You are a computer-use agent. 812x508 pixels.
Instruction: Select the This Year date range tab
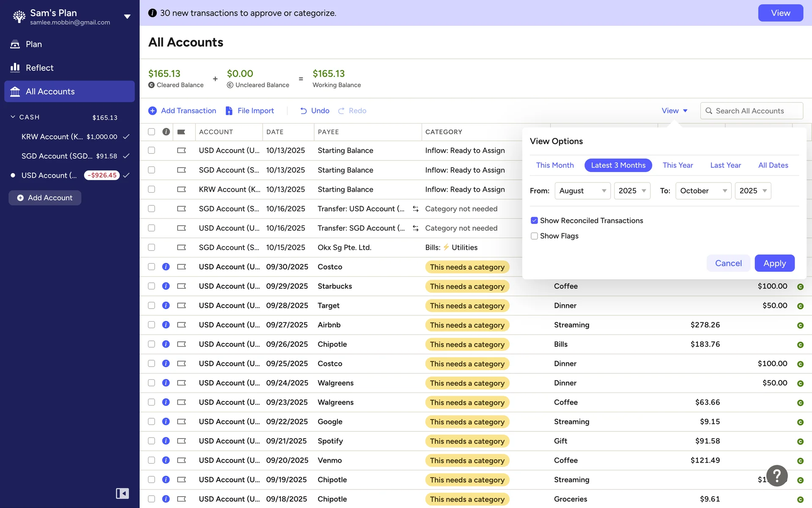678,165
